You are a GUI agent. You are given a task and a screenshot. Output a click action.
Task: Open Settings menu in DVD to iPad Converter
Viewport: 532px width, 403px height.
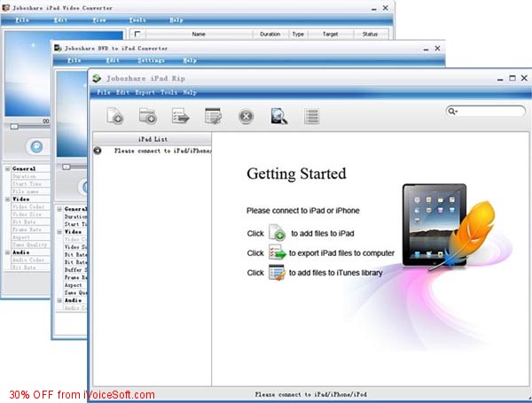pos(151,60)
